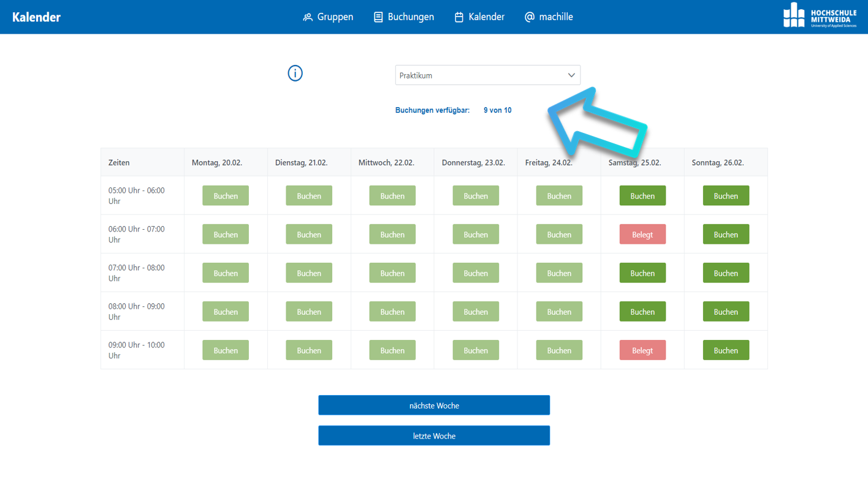This screenshot has width=868, height=479.
Task: Book Sunday 09:00 - 10:00 slot
Action: click(726, 350)
